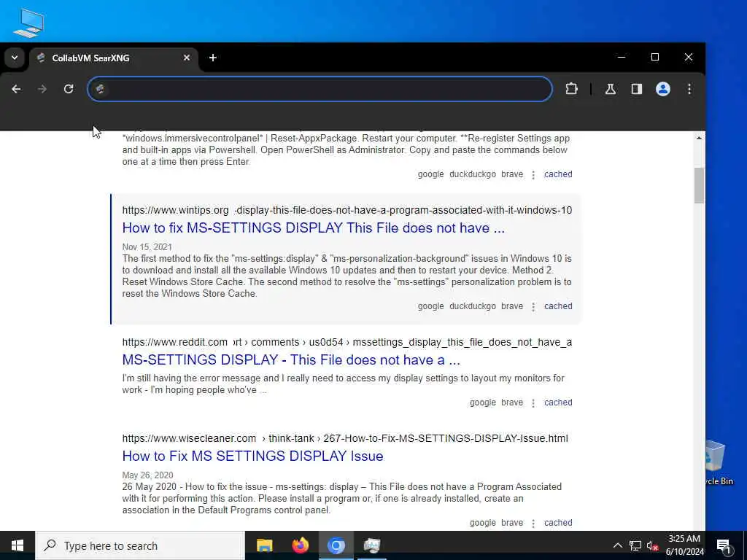
Task: Expand three-dot options on the top PowerShell result
Action: pyautogui.click(x=533, y=175)
